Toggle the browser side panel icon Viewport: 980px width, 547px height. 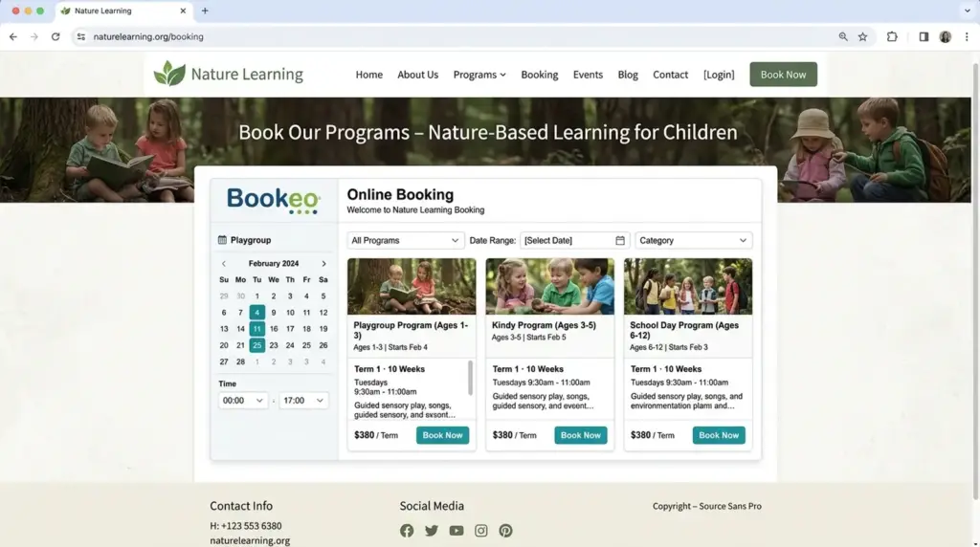[x=924, y=37]
